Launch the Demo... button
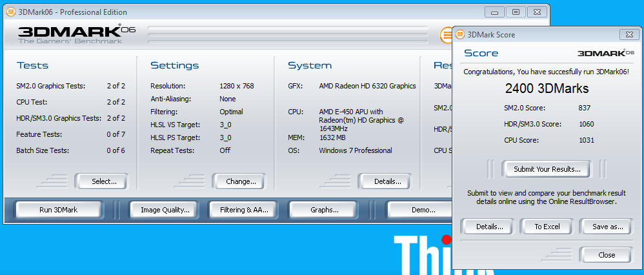Screen dimensions: 644x275 click(x=419, y=210)
